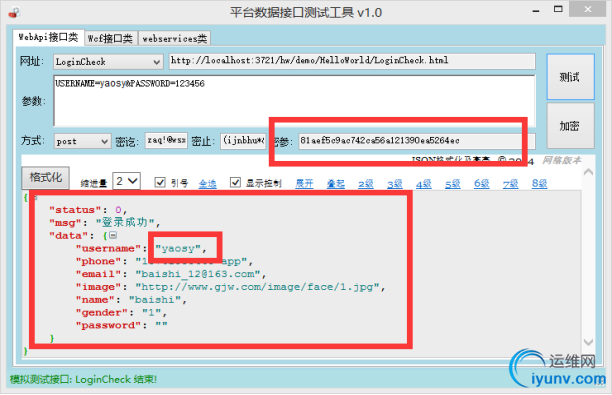Select the webservices类 tab

point(174,38)
